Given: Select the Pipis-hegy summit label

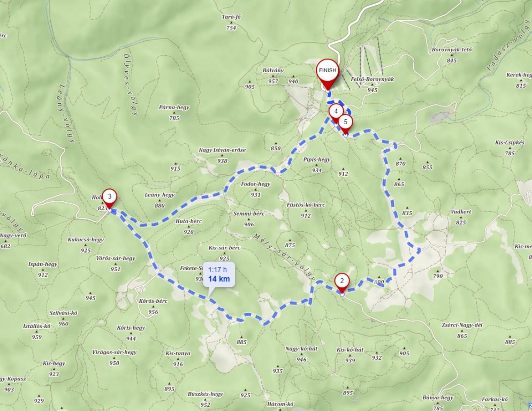Looking at the screenshot, I should [x=316, y=159].
